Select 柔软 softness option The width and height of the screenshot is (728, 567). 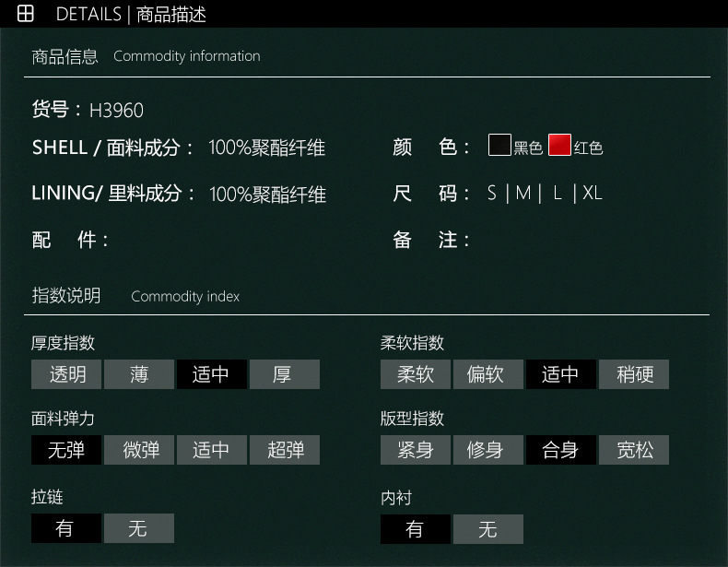416,374
